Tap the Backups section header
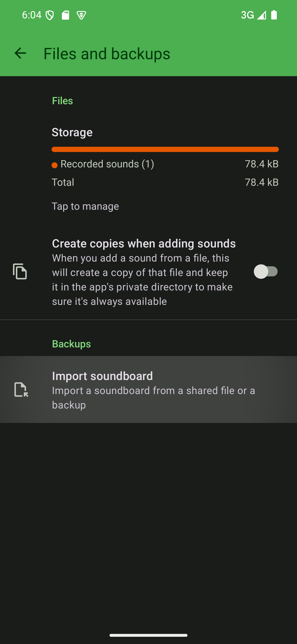Viewport: 297px width, 644px height. point(71,344)
